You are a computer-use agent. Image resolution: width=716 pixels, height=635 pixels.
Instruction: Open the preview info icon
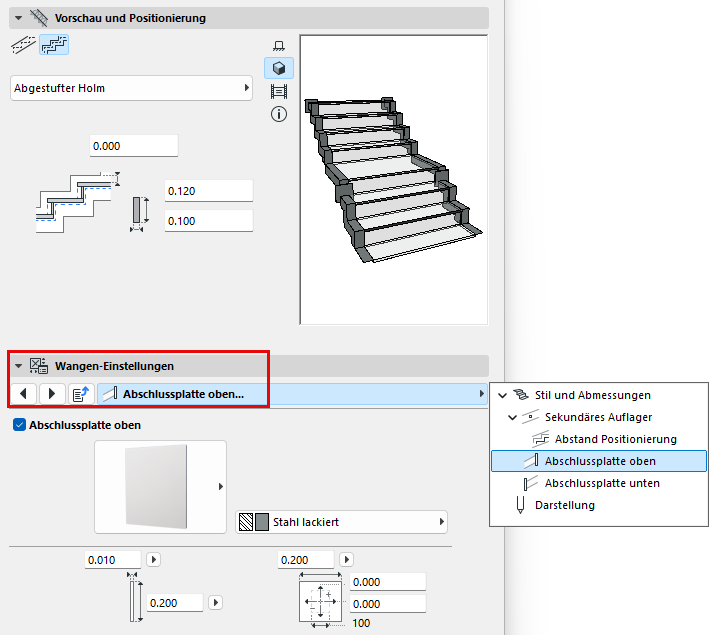(x=279, y=114)
